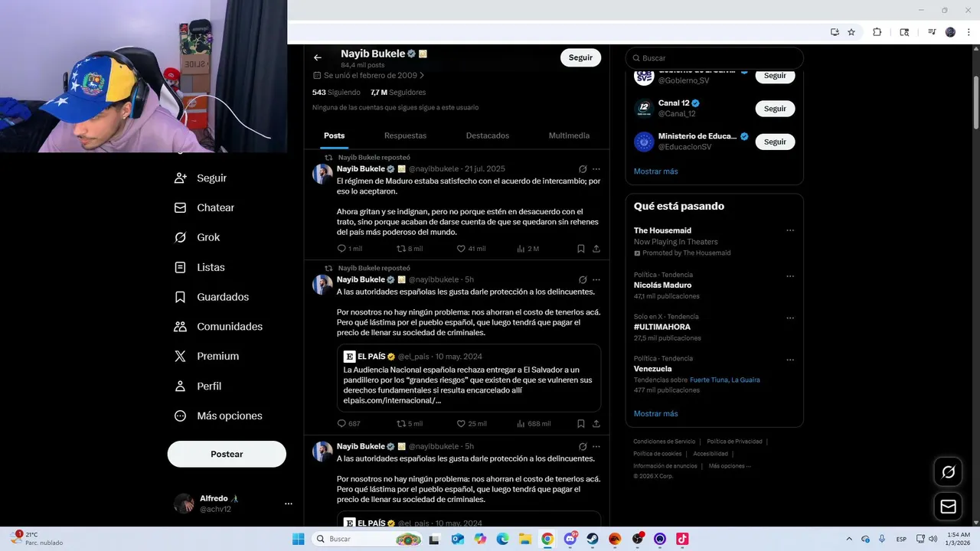This screenshot has height=551, width=980.
Task: Open Listas in the sidebar
Action: [200, 267]
